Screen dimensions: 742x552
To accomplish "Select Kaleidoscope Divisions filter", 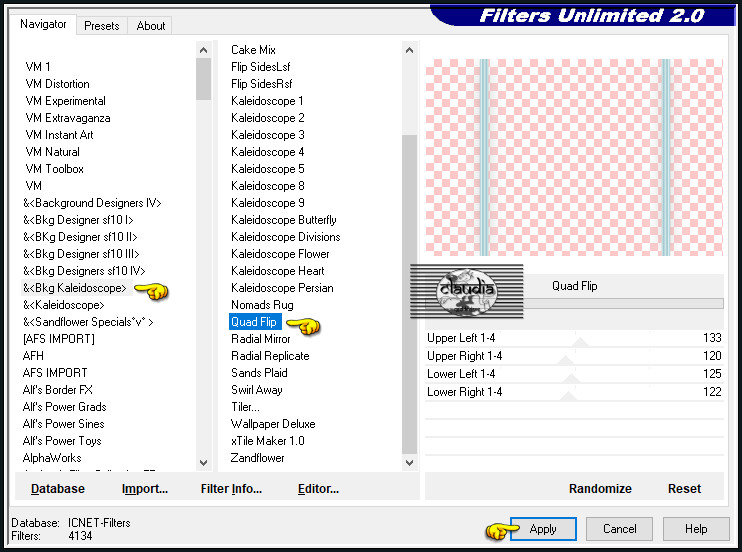I will click(285, 237).
